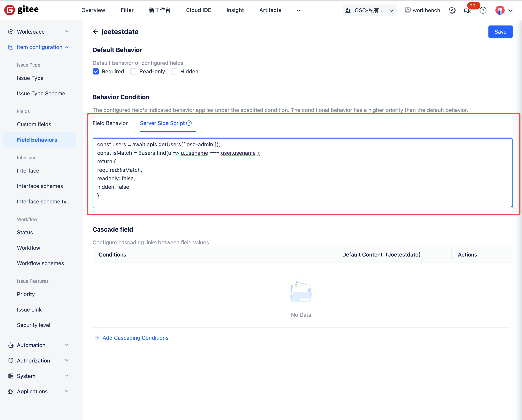This screenshot has width=522, height=420.
Task: Go back using the arrow beside joetestdate
Action: pos(96,32)
